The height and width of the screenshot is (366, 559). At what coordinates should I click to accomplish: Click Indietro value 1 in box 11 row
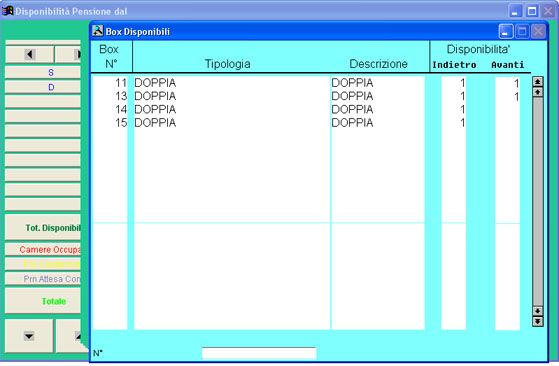[x=462, y=83]
